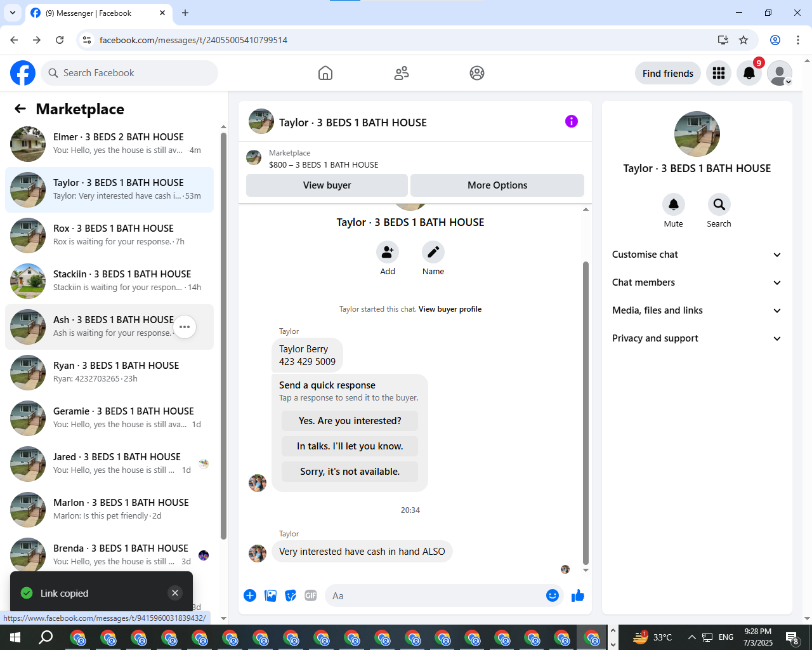812x650 pixels.
Task: Send 'Yes. Are you interested?' quick response
Action: coord(350,421)
